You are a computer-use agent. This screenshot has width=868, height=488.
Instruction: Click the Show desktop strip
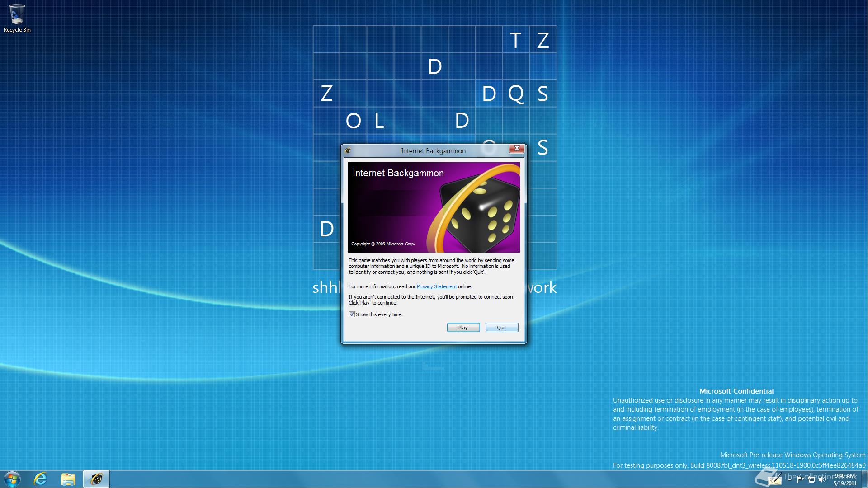[x=865, y=479]
